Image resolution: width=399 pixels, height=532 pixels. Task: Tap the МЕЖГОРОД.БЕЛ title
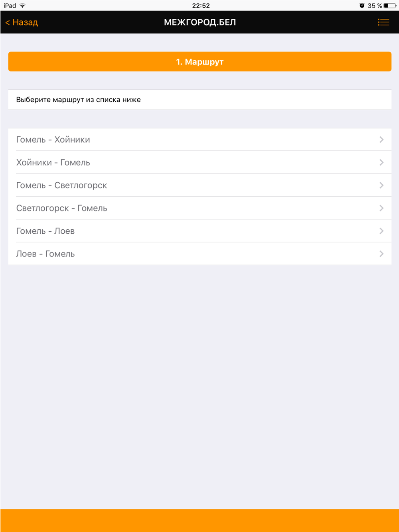pyautogui.click(x=200, y=22)
